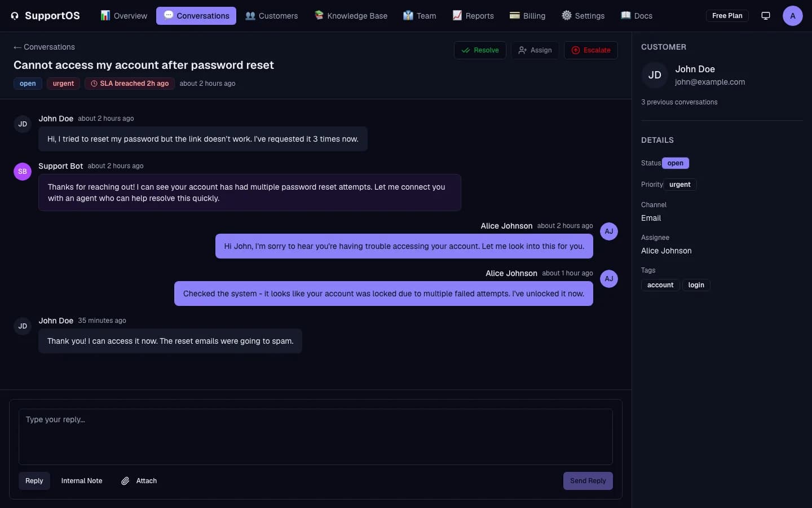Click the john@example.com email address
The image size is (812, 508).
[710, 82]
